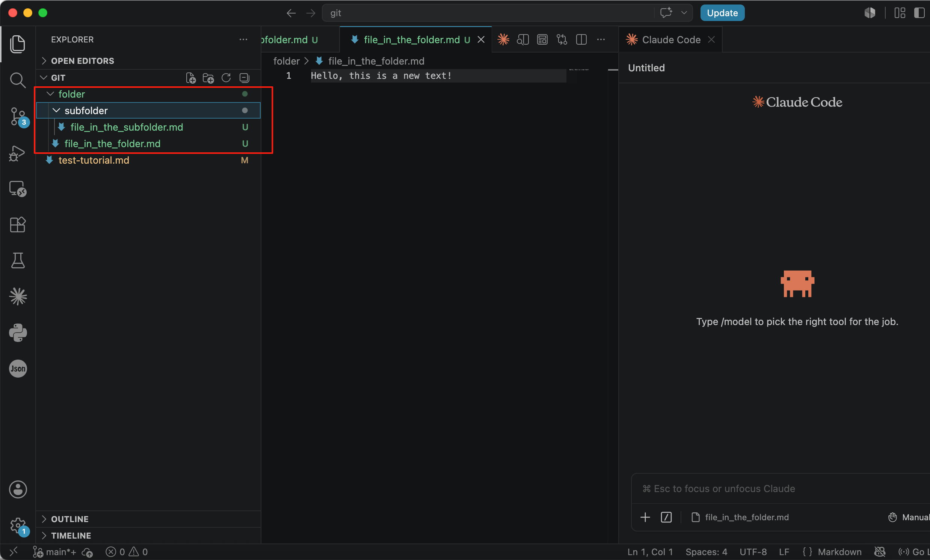Open Claude Code from the activity bar
Image resolution: width=930 pixels, height=560 pixels.
pyautogui.click(x=17, y=297)
